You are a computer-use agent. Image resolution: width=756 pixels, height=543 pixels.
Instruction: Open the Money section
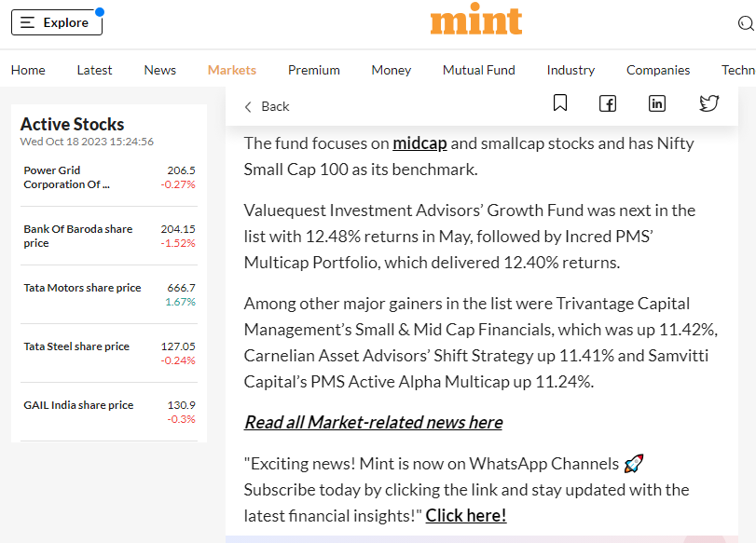392,70
